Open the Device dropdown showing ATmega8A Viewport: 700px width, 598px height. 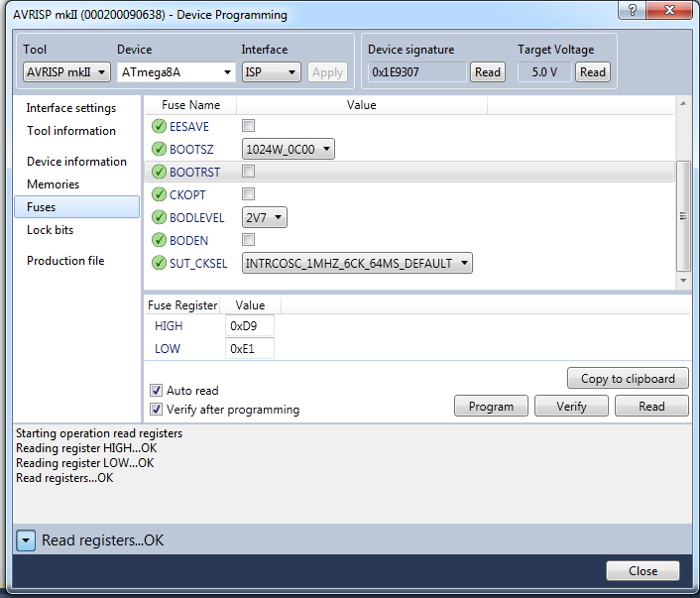point(176,72)
